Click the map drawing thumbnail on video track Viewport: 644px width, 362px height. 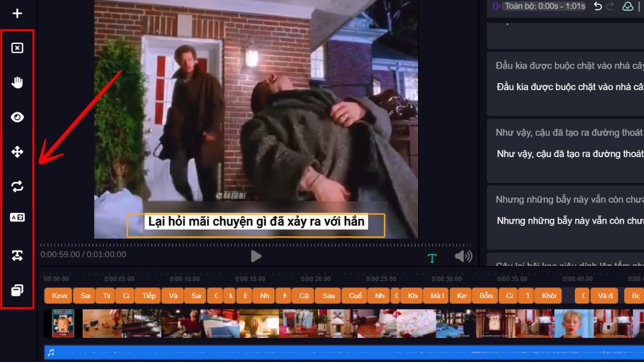[x=416, y=323]
